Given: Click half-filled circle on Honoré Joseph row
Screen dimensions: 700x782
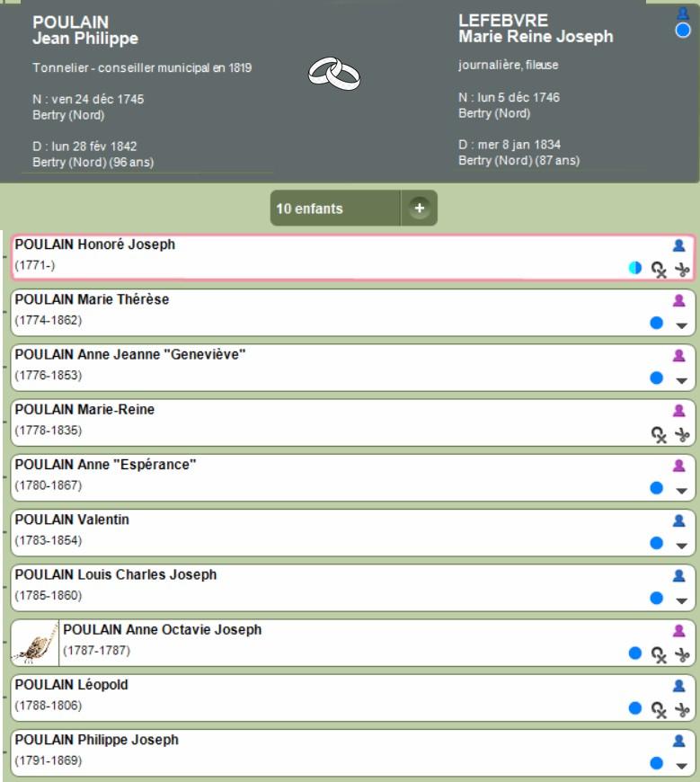Looking at the screenshot, I should click(634, 268).
